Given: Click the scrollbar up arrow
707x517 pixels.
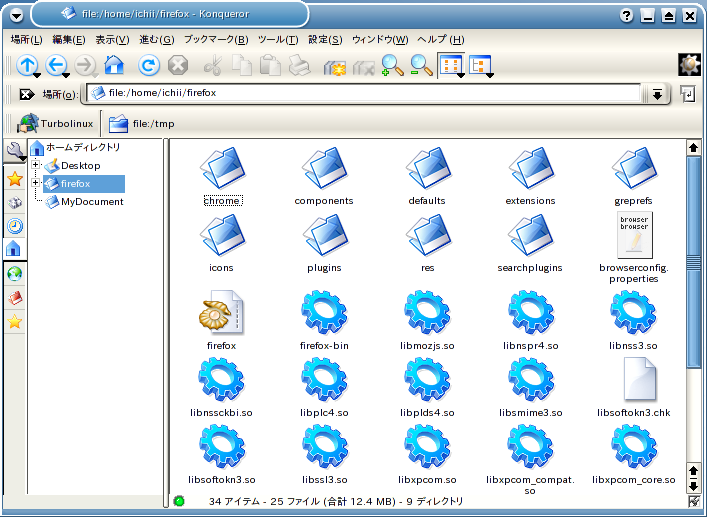Looking at the screenshot, I should tap(693, 147).
